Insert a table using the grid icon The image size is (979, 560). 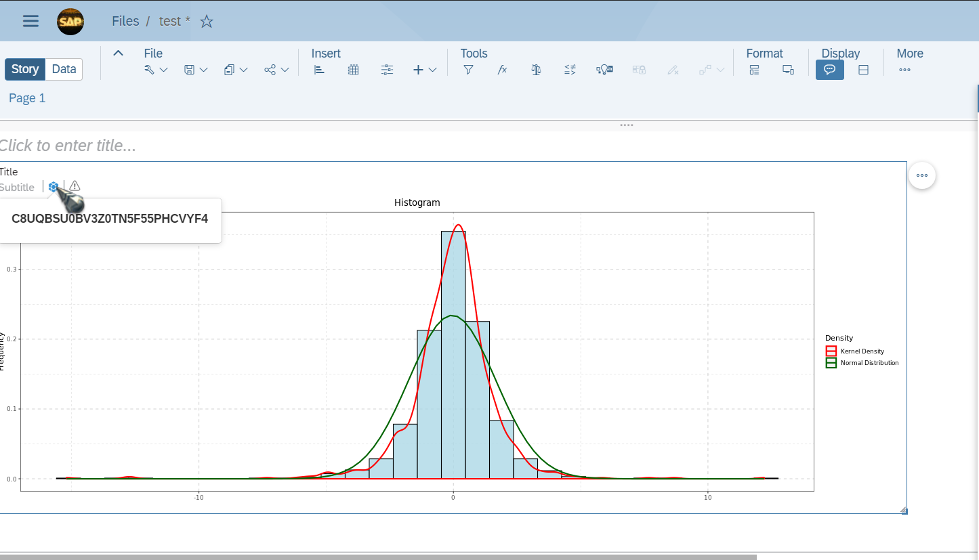[353, 69]
